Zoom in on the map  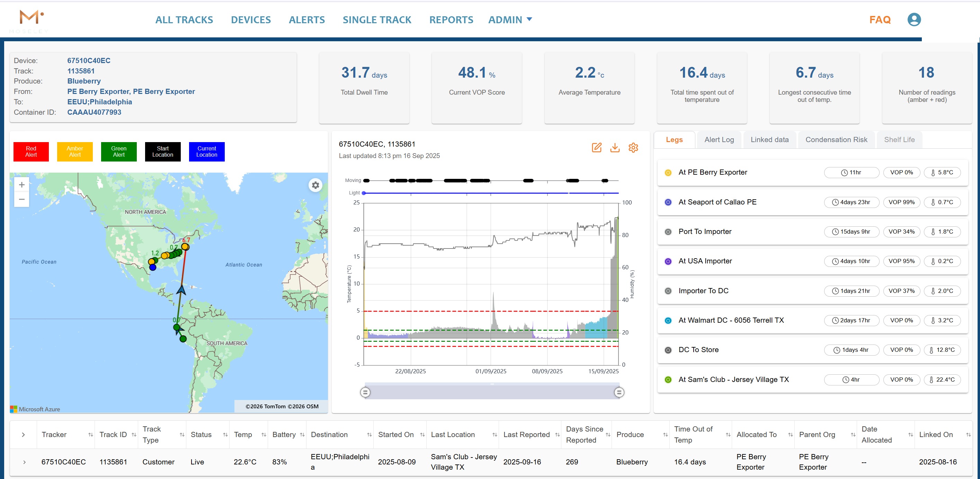point(22,185)
